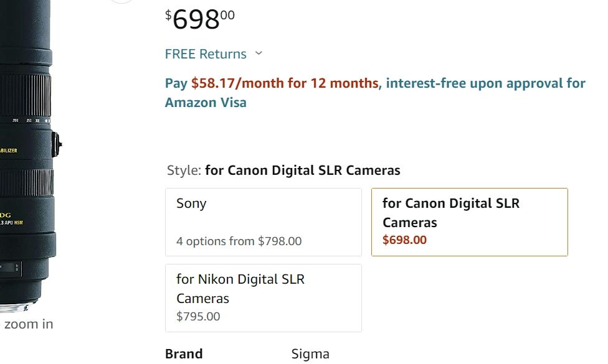Click the Sigma brand value

tap(310, 355)
